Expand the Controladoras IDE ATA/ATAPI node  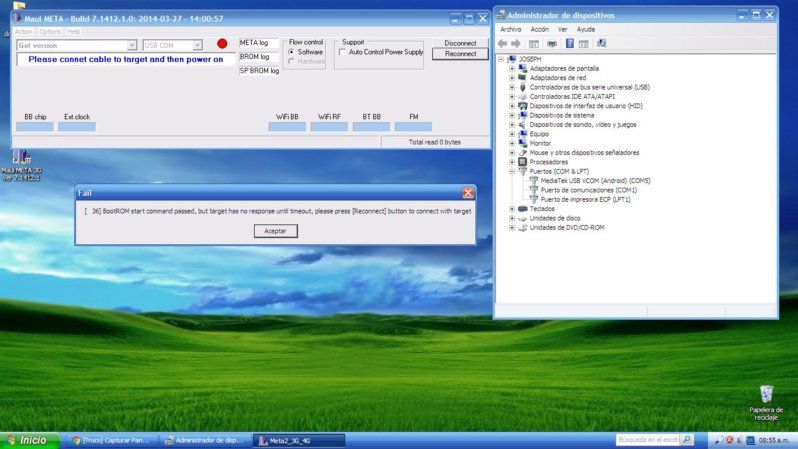coord(512,96)
